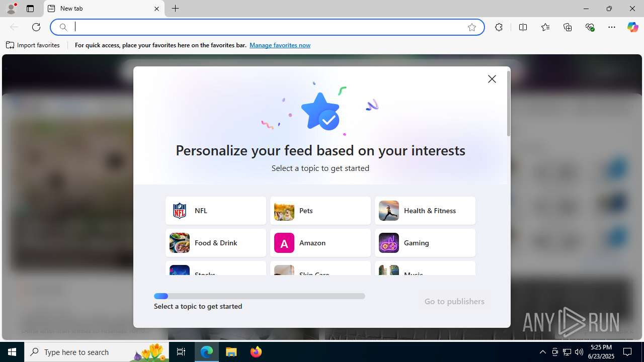Viewport: 644px width, 362px height.
Task: Click the dialog vertical scrollbar
Action: pos(509,104)
